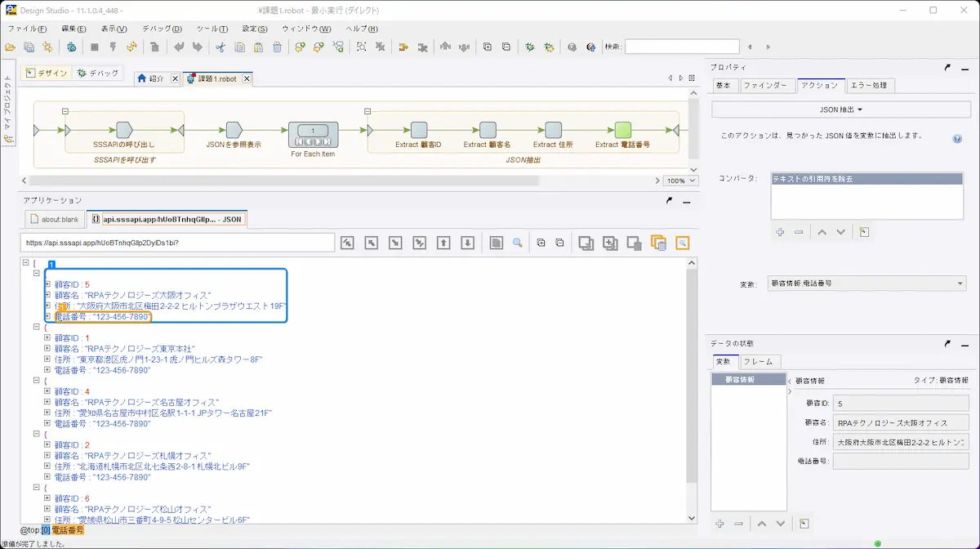
Task: Click the 検索 search field in toolbar
Action: (682, 47)
